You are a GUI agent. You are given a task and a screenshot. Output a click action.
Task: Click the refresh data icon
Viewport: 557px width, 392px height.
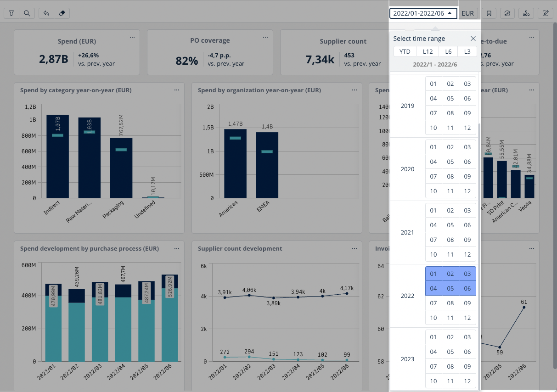coord(507,13)
